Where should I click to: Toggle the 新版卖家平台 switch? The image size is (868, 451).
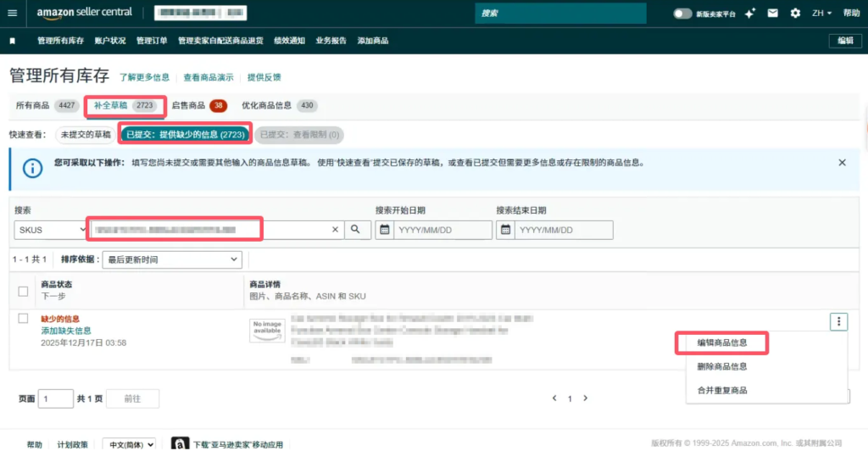click(682, 14)
